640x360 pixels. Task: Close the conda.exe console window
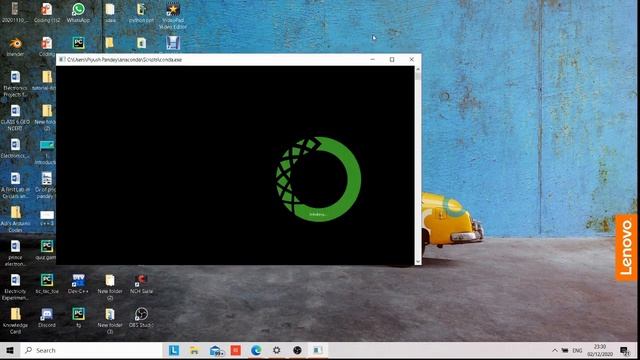tap(411, 60)
